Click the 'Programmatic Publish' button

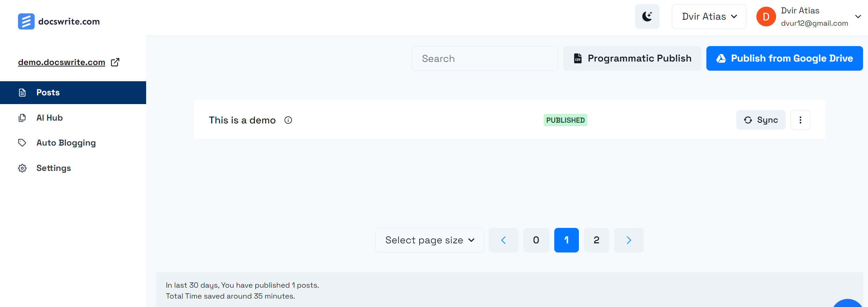point(632,58)
